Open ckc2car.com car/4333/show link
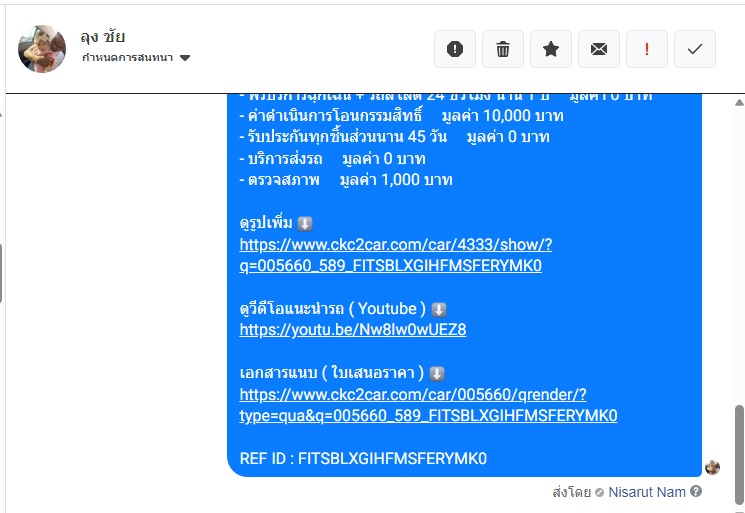This screenshot has width=745, height=513. tap(395, 255)
